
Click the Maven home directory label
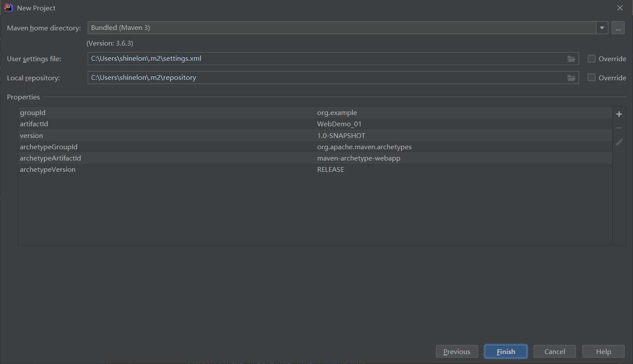tap(44, 28)
